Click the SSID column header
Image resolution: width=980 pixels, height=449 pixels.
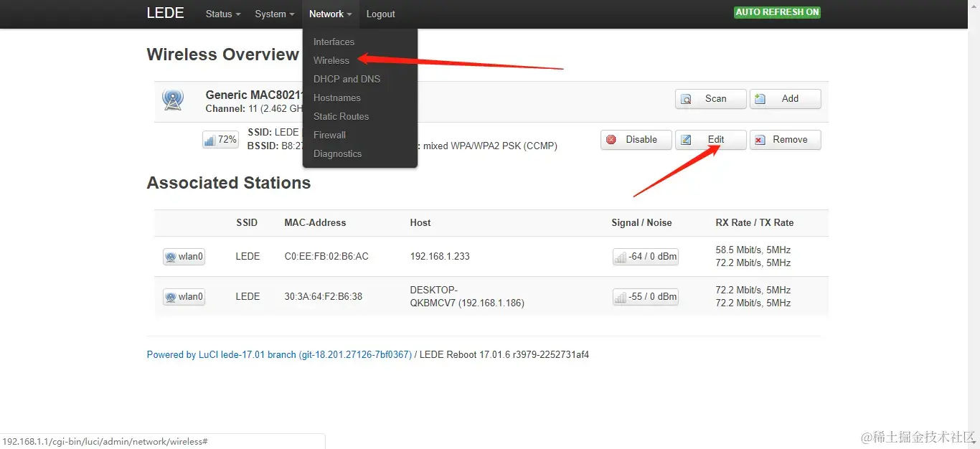click(247, 223)
